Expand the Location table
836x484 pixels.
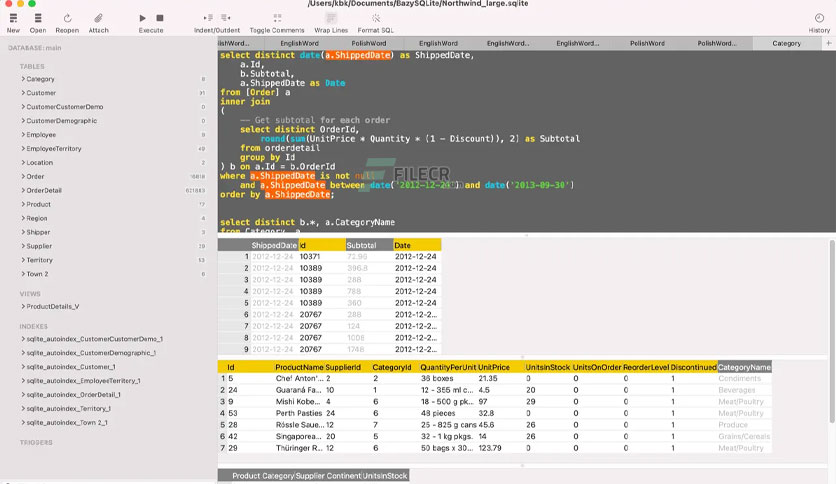[x=23, y=163]
